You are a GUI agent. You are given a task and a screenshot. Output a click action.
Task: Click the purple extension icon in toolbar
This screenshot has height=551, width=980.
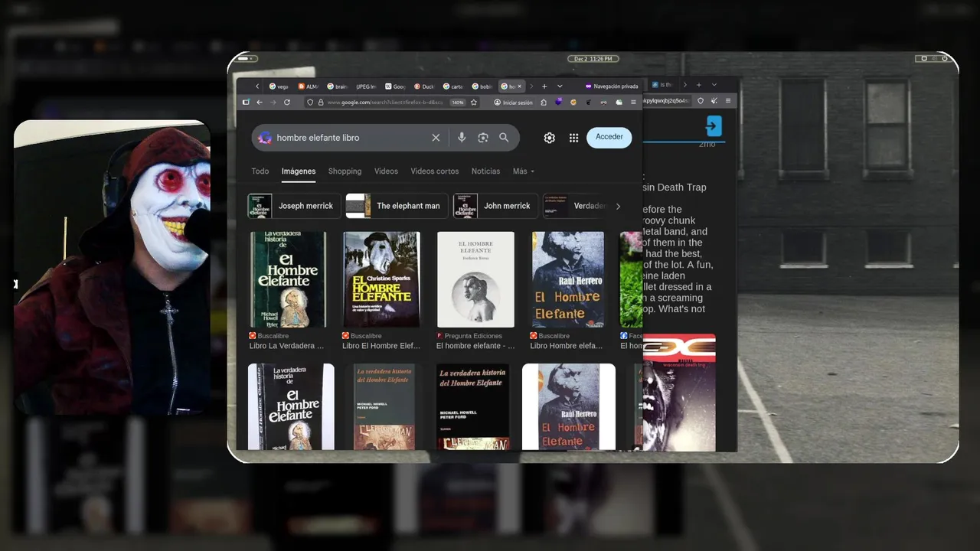[559, 102]
